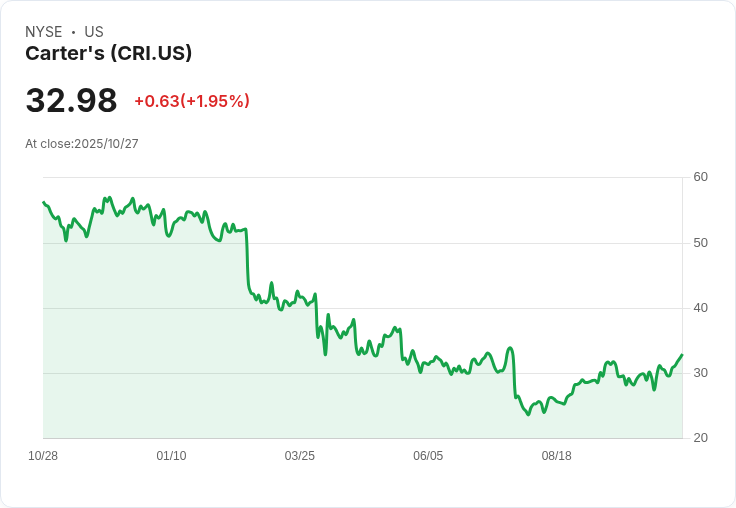
Task: Click the 06/05 date marker
Action: [427, 456]
